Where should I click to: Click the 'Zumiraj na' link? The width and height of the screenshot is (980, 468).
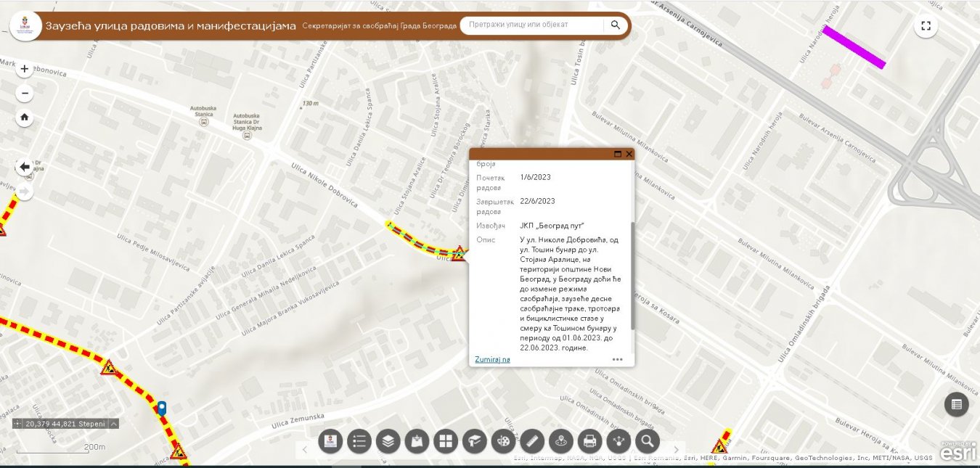pos(492,359)
